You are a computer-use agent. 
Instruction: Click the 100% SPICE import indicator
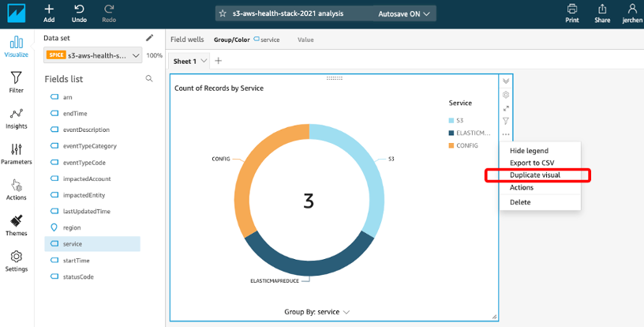(155, 55)
